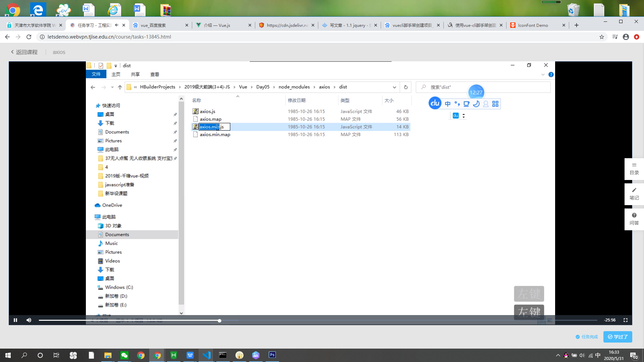644x362 pixels.
Task: Expand the address path history dropdown
Action: 394,87
